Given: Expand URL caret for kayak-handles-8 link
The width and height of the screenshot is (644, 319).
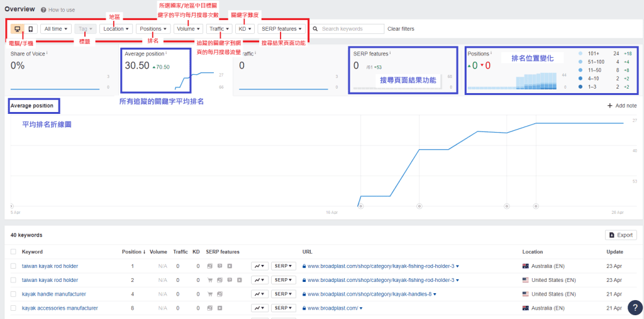Looking at the screenshot, I should coord(435,294).
